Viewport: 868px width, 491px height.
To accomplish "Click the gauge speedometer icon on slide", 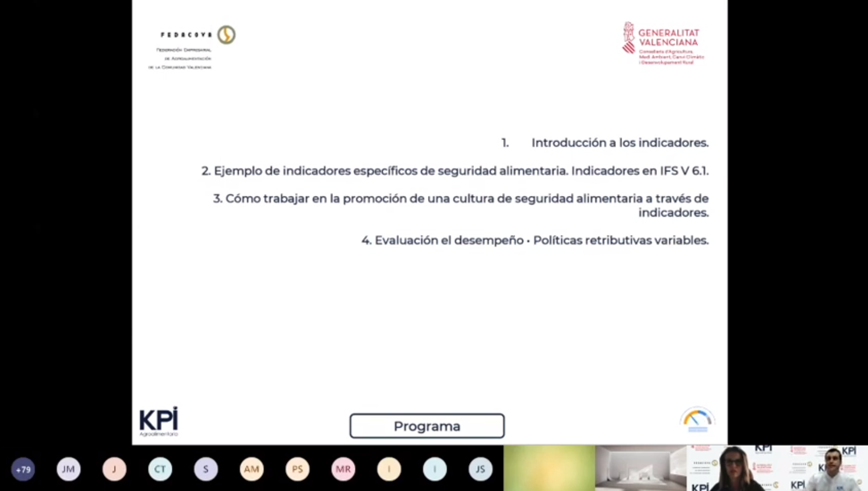I will 697,420.
